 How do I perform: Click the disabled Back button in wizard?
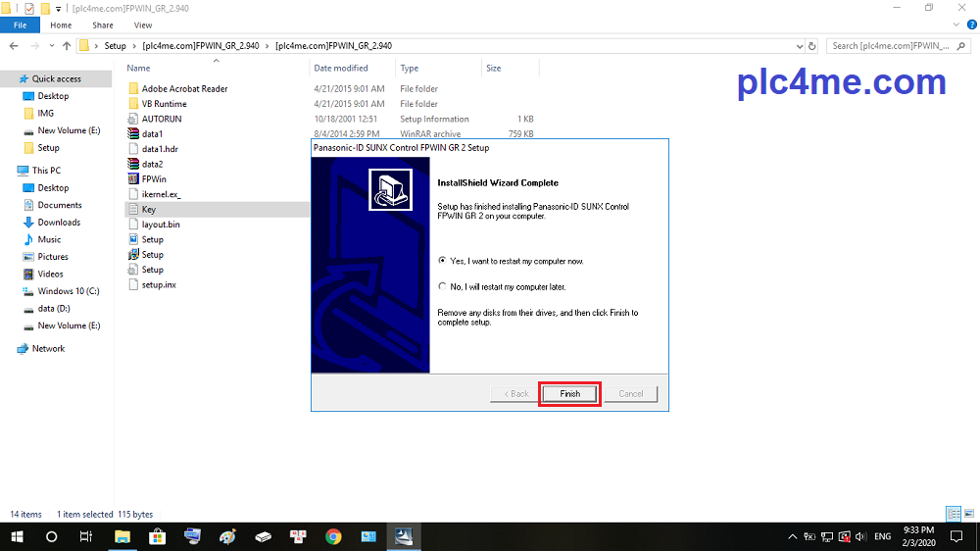516,393
